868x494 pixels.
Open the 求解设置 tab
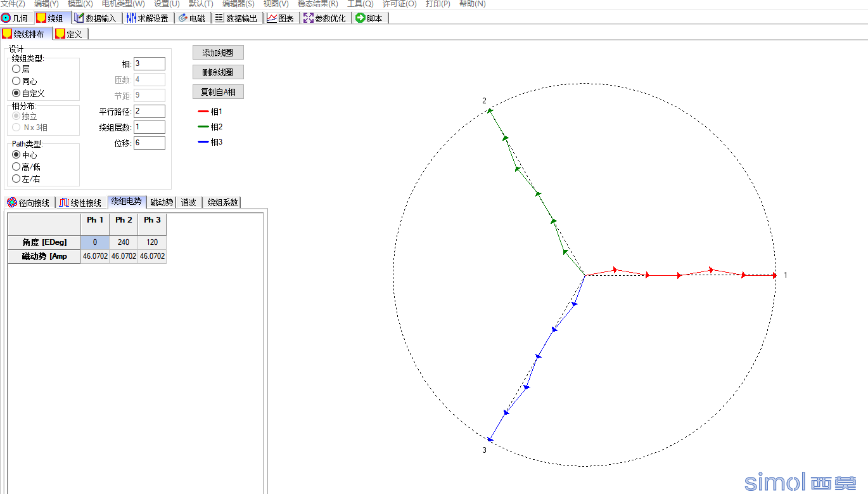[x=147, y=18]
